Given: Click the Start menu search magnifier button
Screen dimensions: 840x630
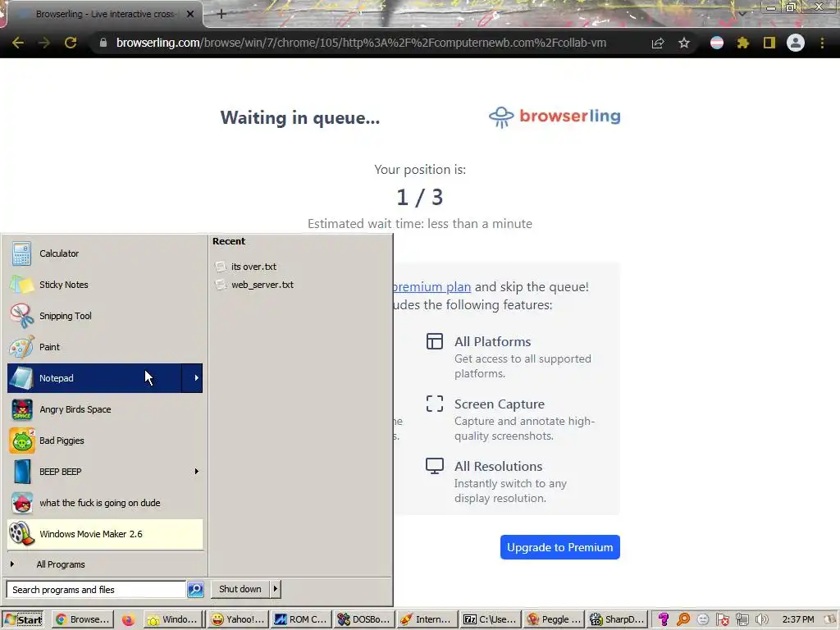Looking at the screenshot, I should pos(195,589).
